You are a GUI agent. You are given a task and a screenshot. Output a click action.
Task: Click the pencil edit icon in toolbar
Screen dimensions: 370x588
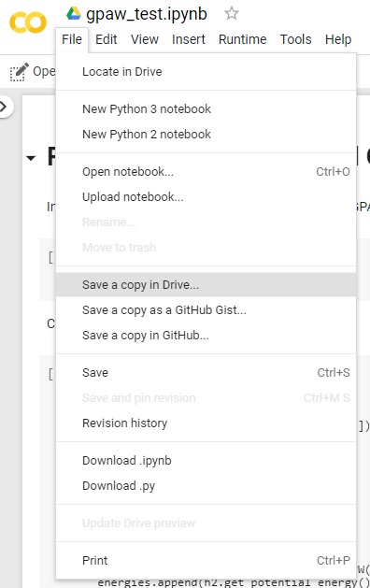click(19, 72)
